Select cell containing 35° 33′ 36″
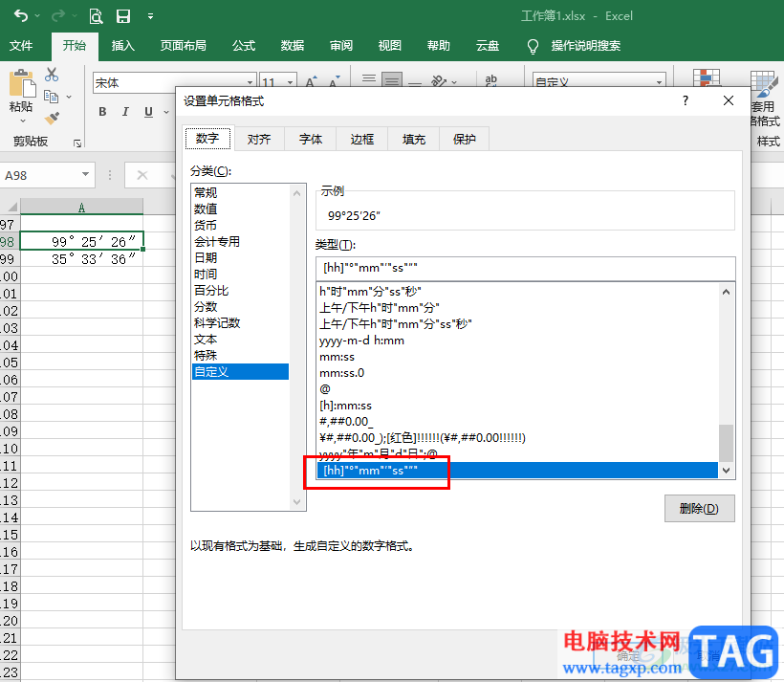 pos(81,259)
